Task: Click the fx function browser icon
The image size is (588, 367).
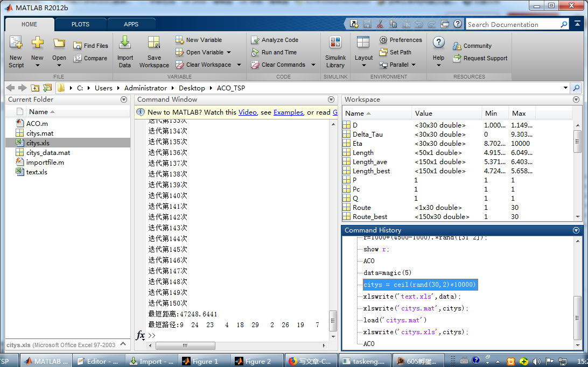Action: pyautogui.click(x=140, y=335)
